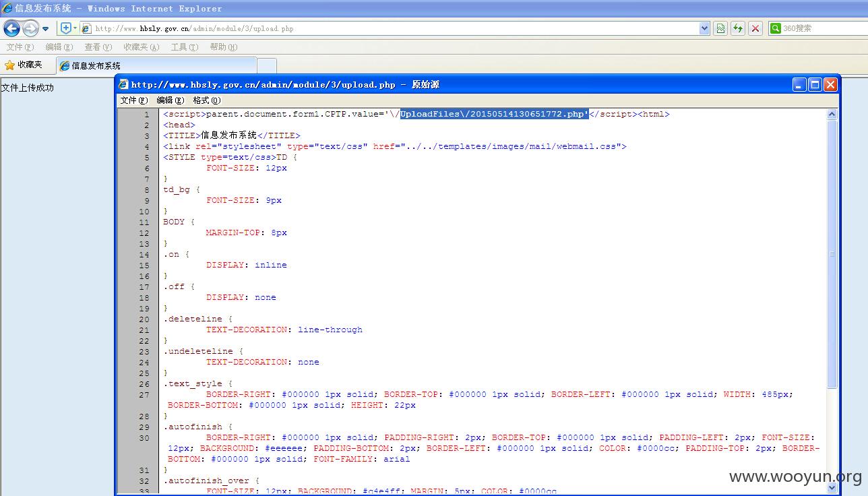Open source viewer 文件(F) menu

[133, 100]
